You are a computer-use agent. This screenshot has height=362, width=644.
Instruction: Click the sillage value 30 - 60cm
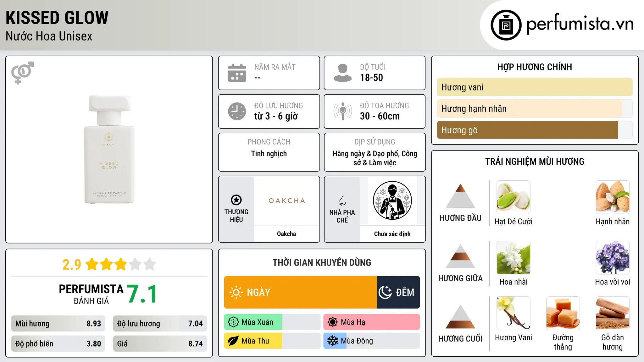pos(380,116)
